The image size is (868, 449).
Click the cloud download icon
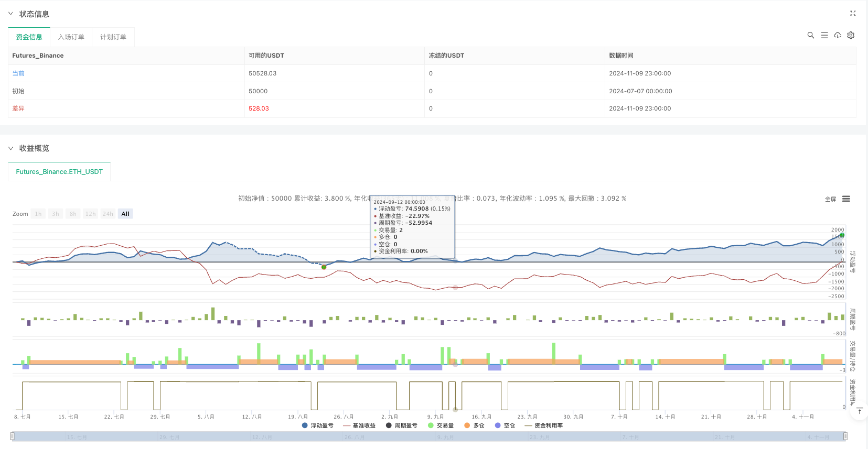838,35
